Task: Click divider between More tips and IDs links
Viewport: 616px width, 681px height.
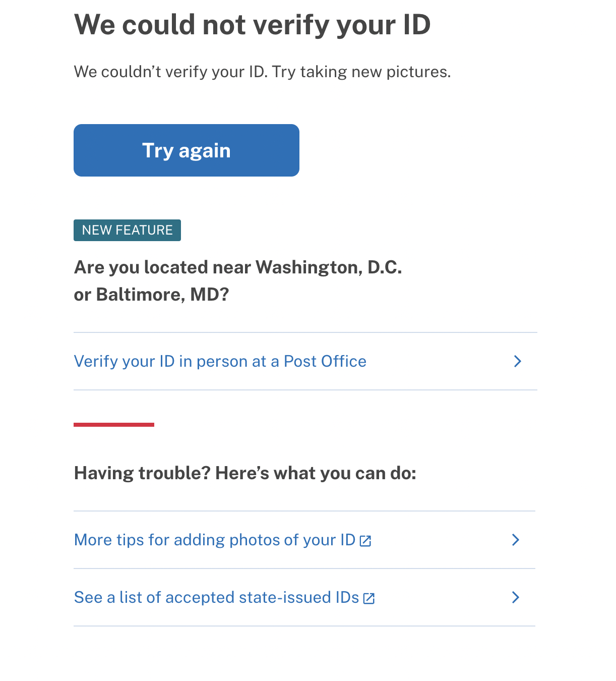Action: click(304, 569)
